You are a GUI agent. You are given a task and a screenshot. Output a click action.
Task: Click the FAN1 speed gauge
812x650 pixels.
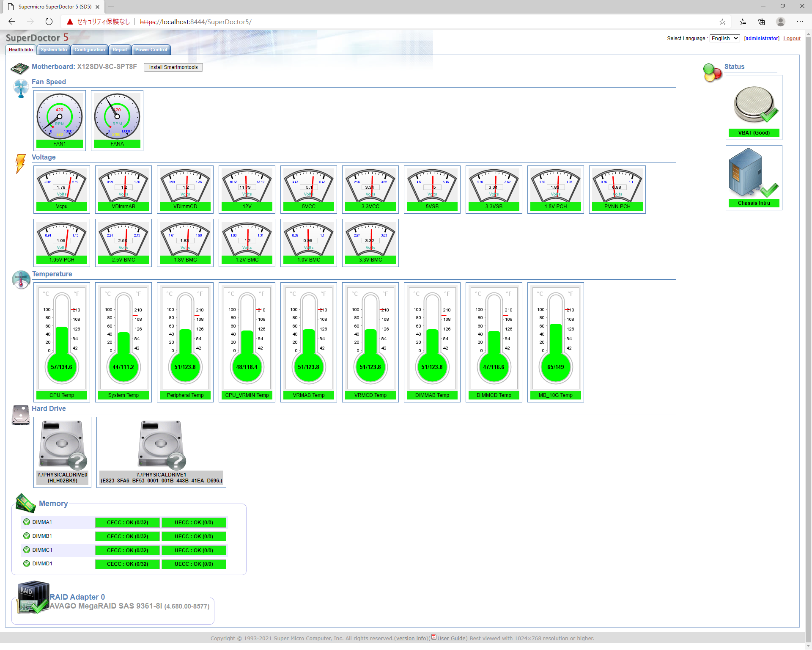point(60,116)
